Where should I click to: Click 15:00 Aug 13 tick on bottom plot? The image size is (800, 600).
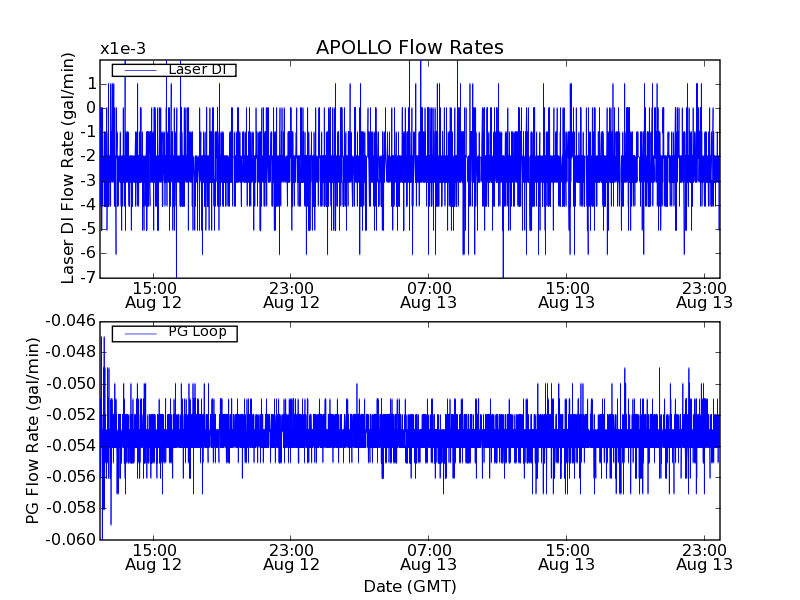(567, 557)
